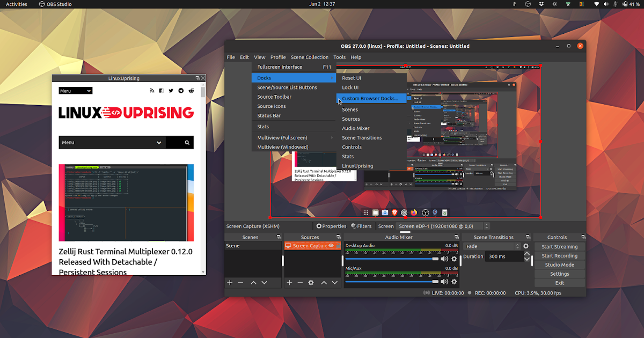Choose Custom Browser Docks from submenu
The image size is (644, 338).
click(371, 99)
